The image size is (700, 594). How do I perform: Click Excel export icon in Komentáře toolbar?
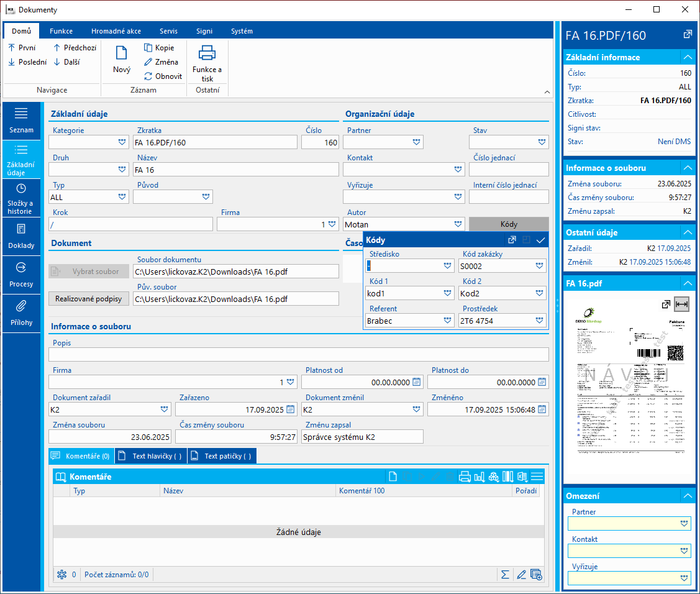click(522, 477)
